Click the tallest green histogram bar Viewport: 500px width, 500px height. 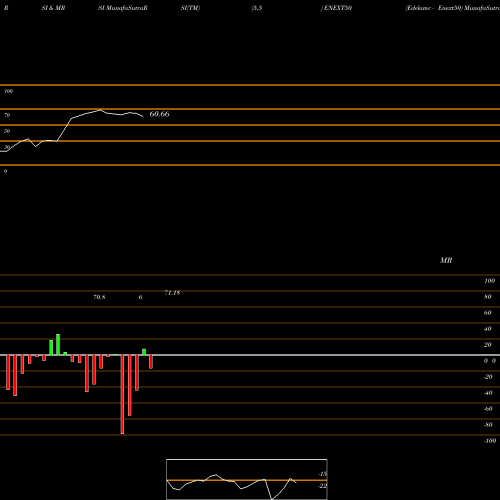coord(58,345)
